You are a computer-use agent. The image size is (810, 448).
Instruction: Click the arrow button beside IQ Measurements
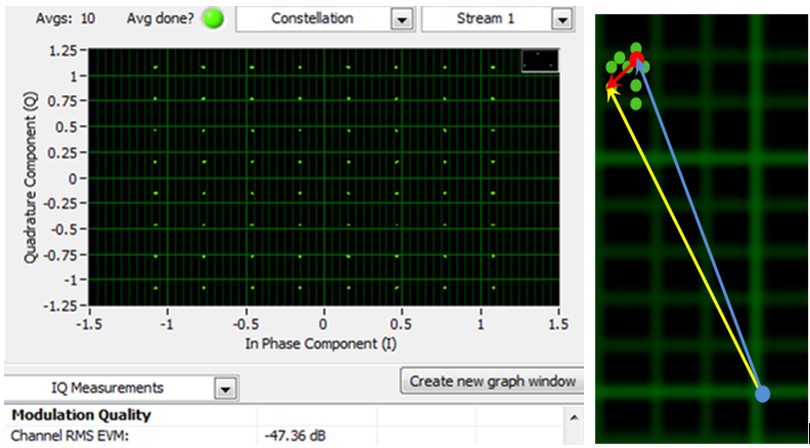[225, 389]
